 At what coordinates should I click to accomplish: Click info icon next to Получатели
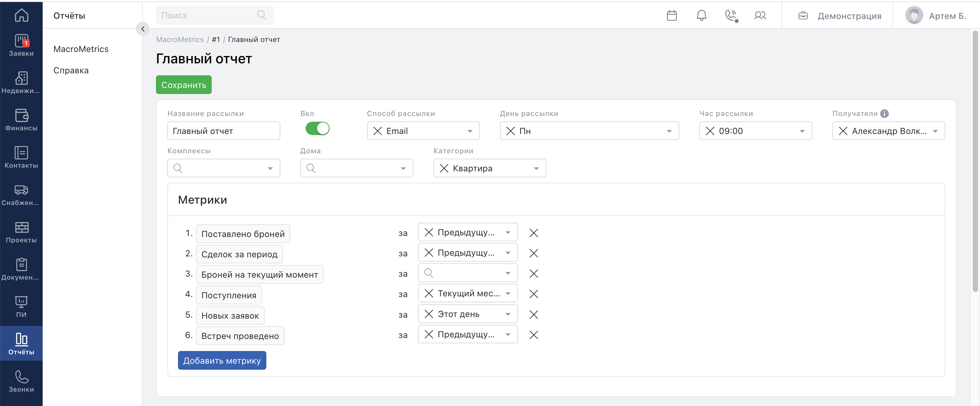coord(885,113)
